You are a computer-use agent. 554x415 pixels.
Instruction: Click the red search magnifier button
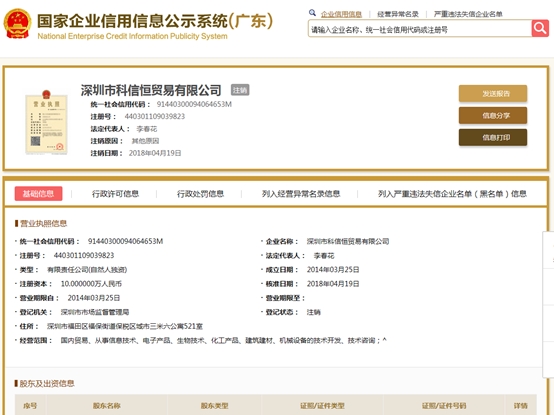540,28
